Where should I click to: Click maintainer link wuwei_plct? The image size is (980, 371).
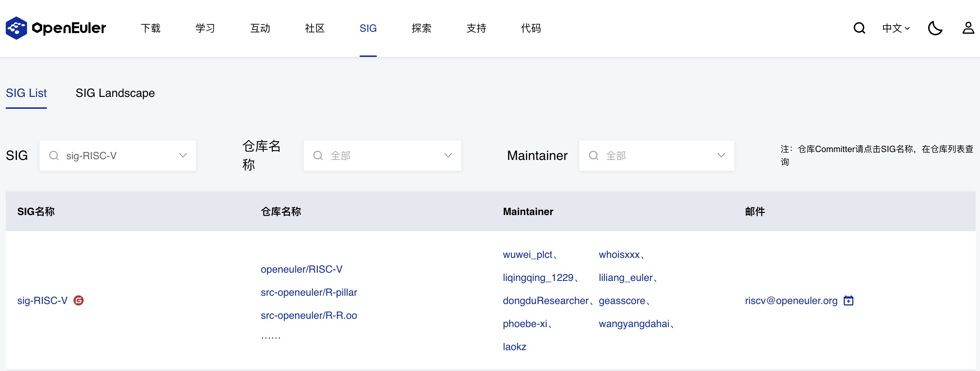tap(527, 255)
